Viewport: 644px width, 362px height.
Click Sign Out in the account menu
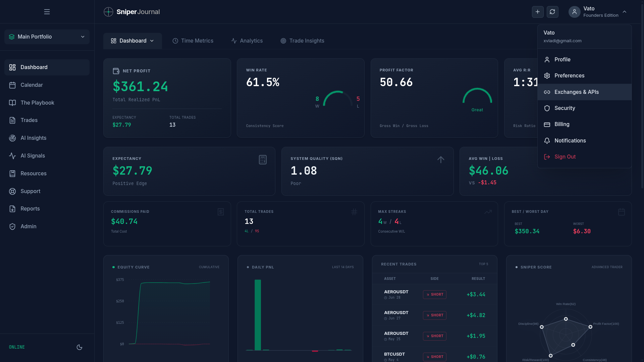[584, 157]
